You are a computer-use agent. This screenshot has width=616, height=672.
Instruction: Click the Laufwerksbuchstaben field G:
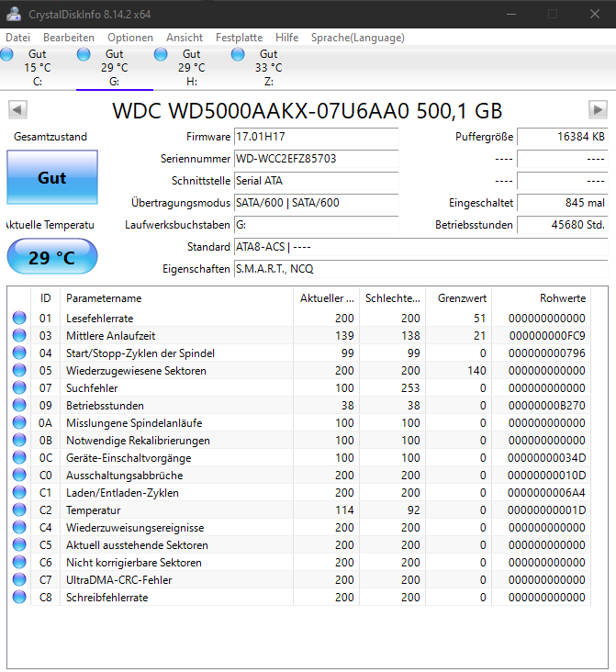tap(317, 225)
